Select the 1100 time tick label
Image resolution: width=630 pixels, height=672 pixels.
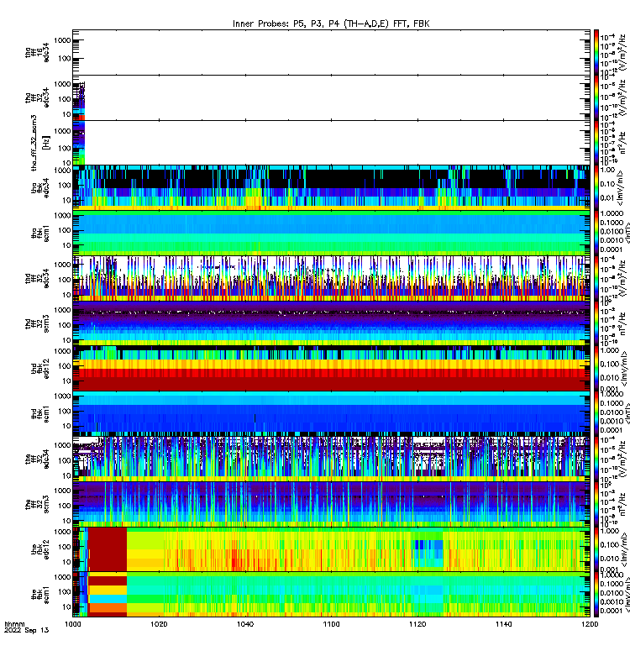[x=331, y=624]
